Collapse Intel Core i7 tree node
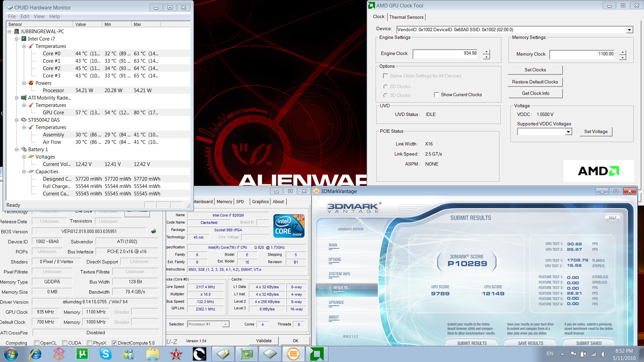 tap(17, 39)
